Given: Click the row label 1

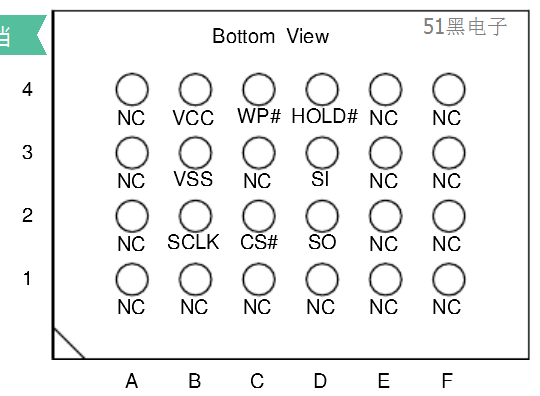Looking at the screenshot, I should pyautogui.click(x=27, y=278).
